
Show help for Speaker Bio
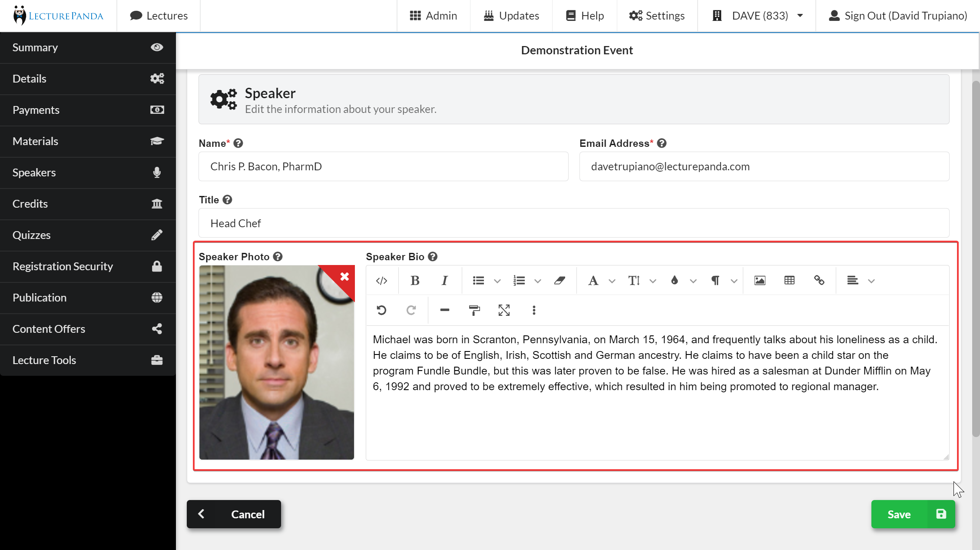point(433,257)
